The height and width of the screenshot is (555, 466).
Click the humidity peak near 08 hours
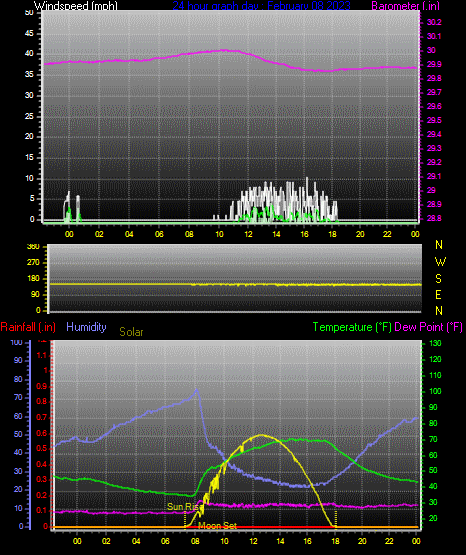[x=196, y=390]
